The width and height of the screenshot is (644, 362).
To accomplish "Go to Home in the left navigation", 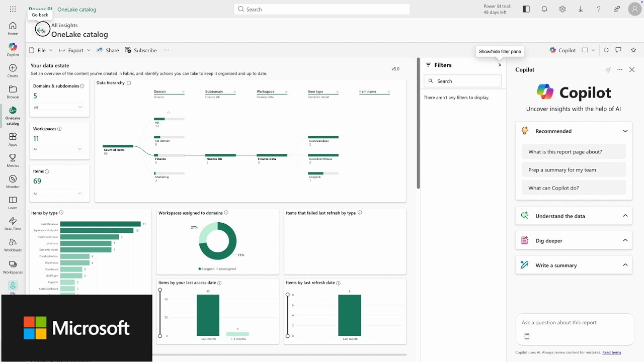I will coord(13,29).
